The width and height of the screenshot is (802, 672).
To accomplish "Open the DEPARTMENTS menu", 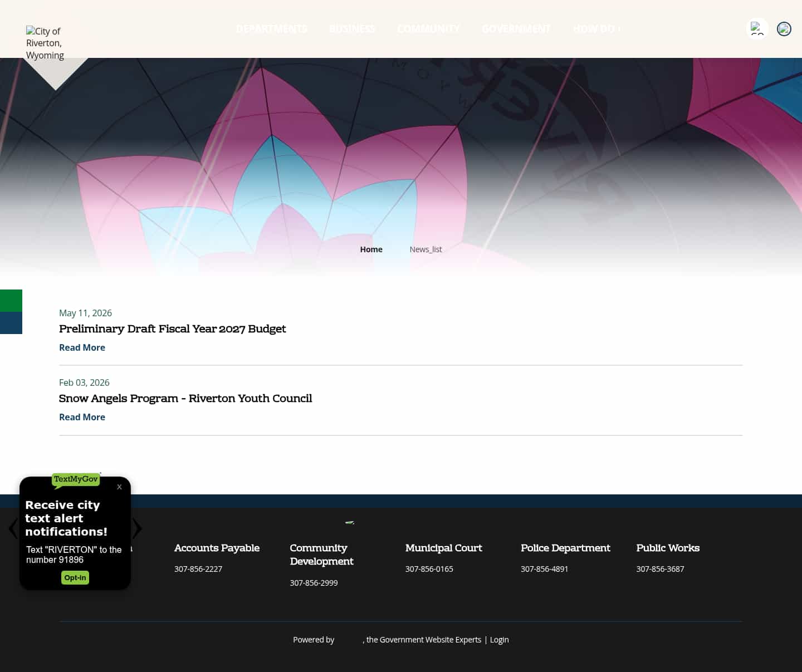I will [x=271, y=28].
